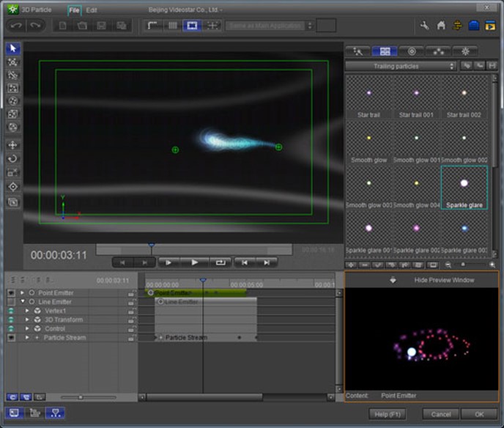Viewport: 504px width, 428px height.
Task: Toggle the Vertex1 track indicator
Action: tap(11, 311)
